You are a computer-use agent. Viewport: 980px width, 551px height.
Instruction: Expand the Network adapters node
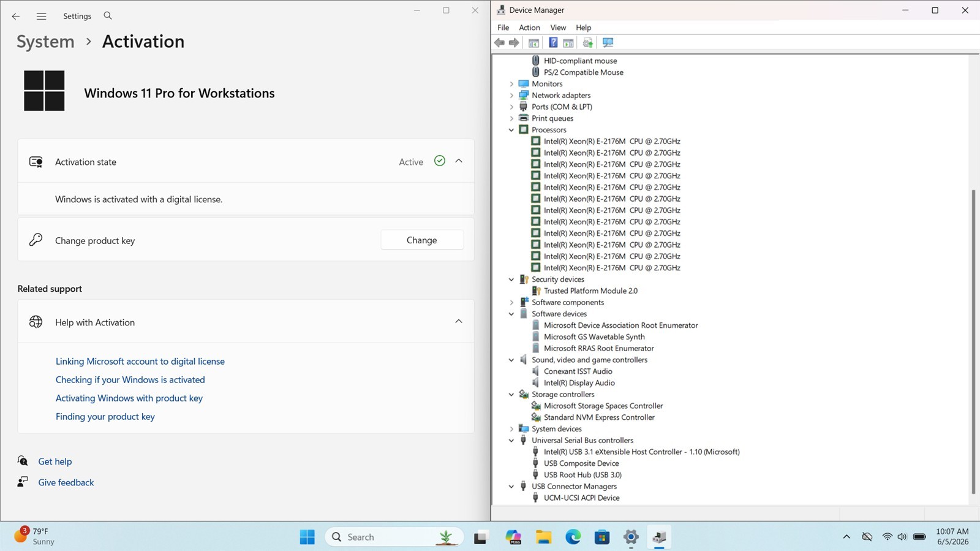(x=511, y=96)
